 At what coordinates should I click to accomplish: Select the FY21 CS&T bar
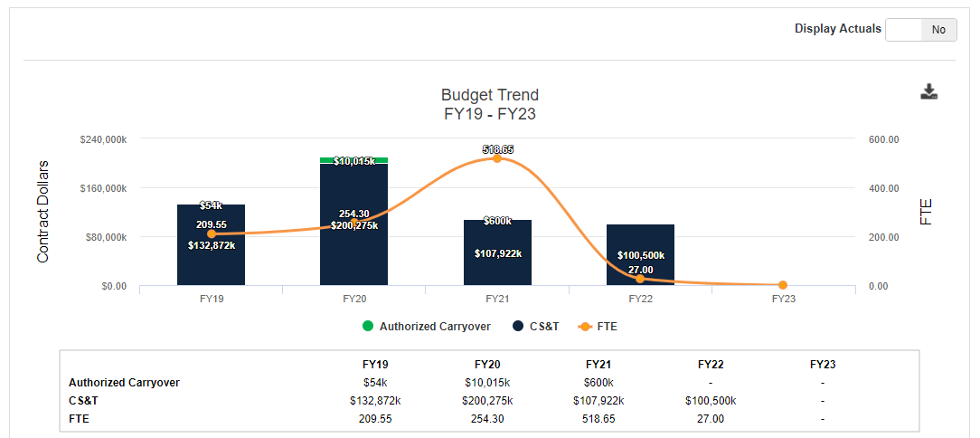[497, 252]
